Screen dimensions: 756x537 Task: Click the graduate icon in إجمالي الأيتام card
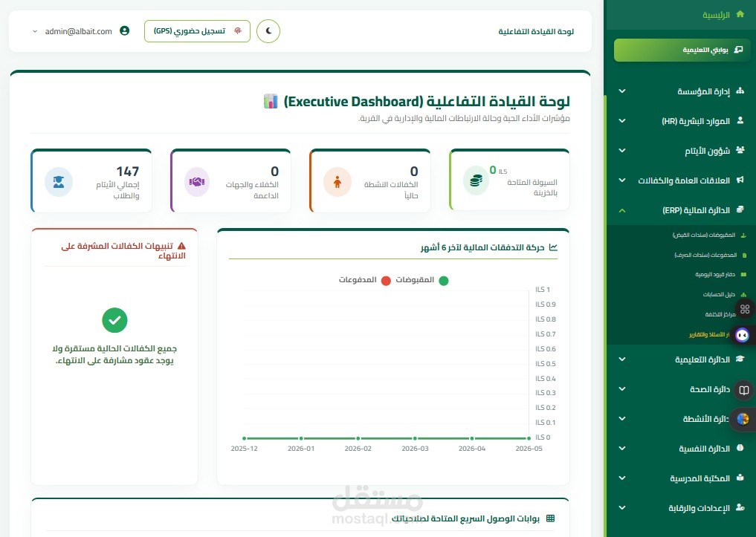point(58,181)
